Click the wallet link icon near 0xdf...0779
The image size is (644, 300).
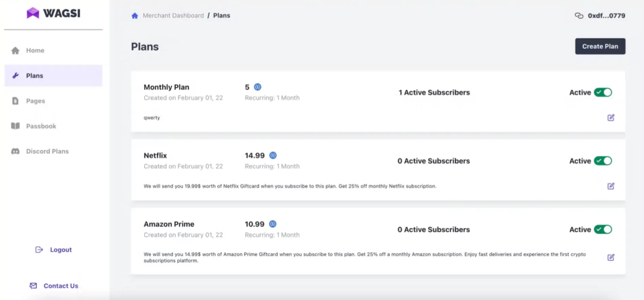[579, 16]
